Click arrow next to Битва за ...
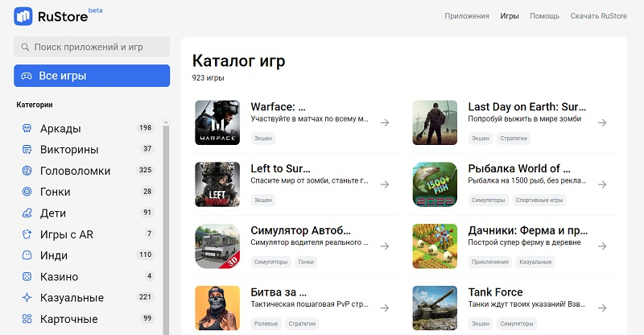The height and width of the screenshot is (335, 644). (385, 308)
